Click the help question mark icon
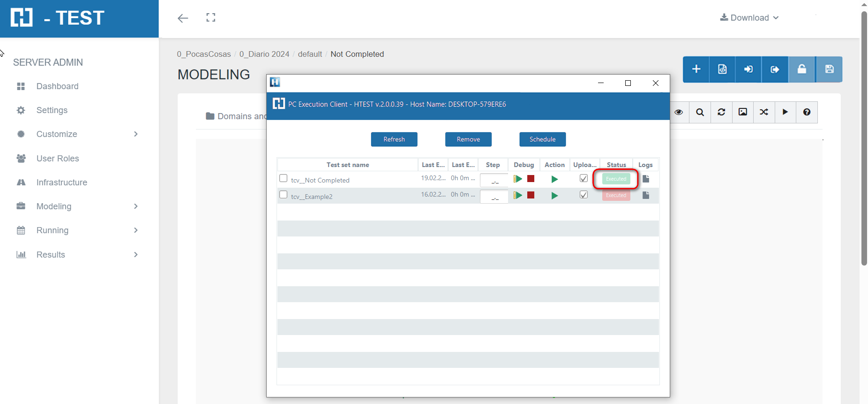This screenshot has height=404, width=868. [x=807, y=112]
